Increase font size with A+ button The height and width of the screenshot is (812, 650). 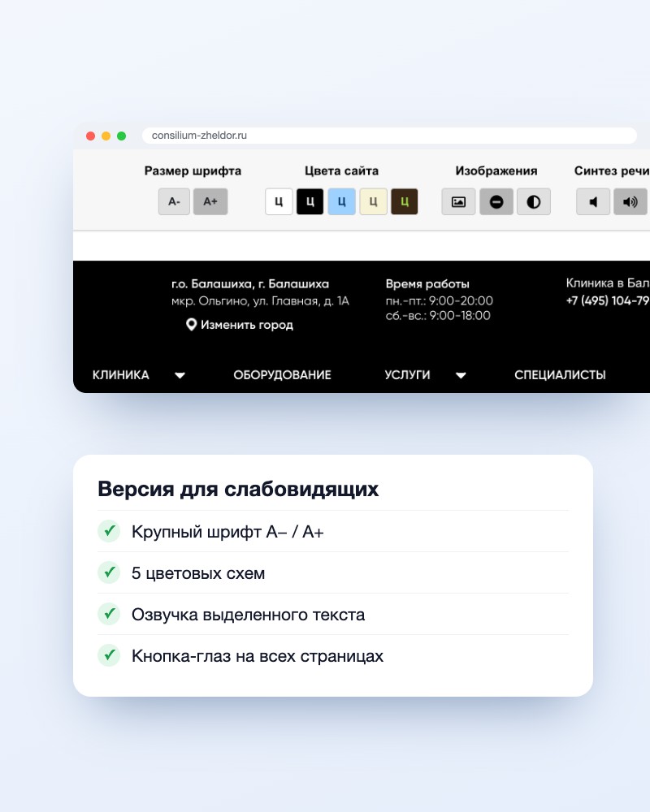pyautogui.click(x=210, y=201)
